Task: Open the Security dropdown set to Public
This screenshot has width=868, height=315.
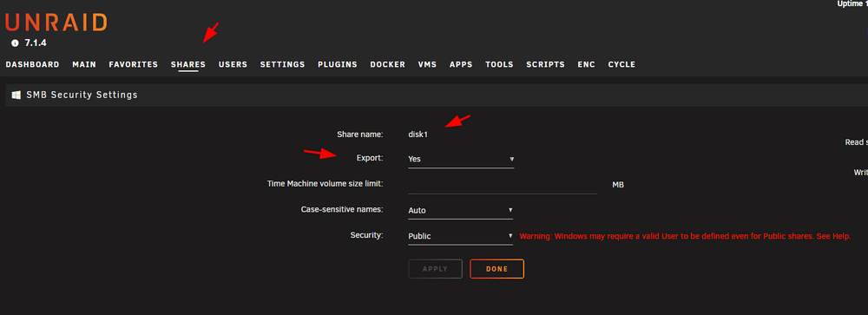Action: [461, 236]
